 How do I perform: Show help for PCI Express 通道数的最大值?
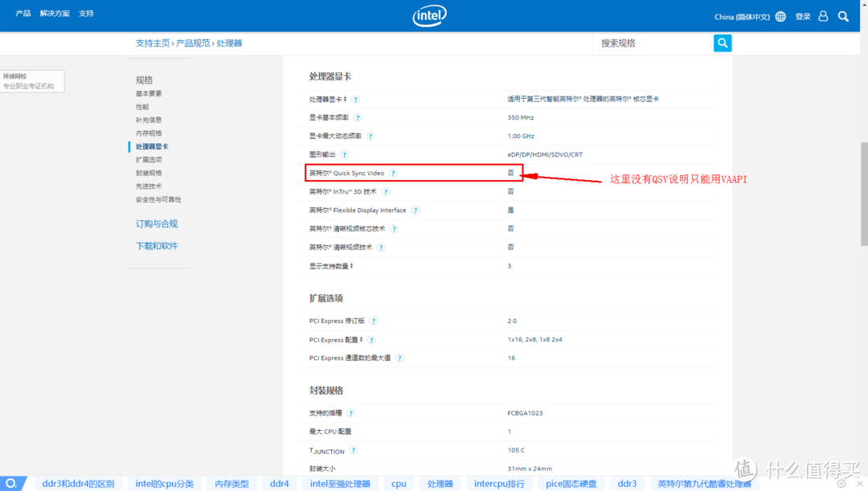point(399,358)
